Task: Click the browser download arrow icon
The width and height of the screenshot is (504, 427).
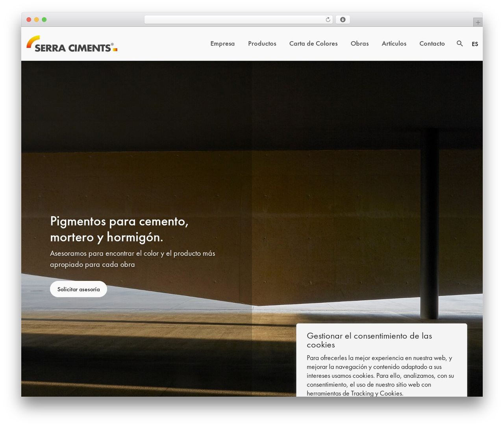Action: (x=343, y=20)
